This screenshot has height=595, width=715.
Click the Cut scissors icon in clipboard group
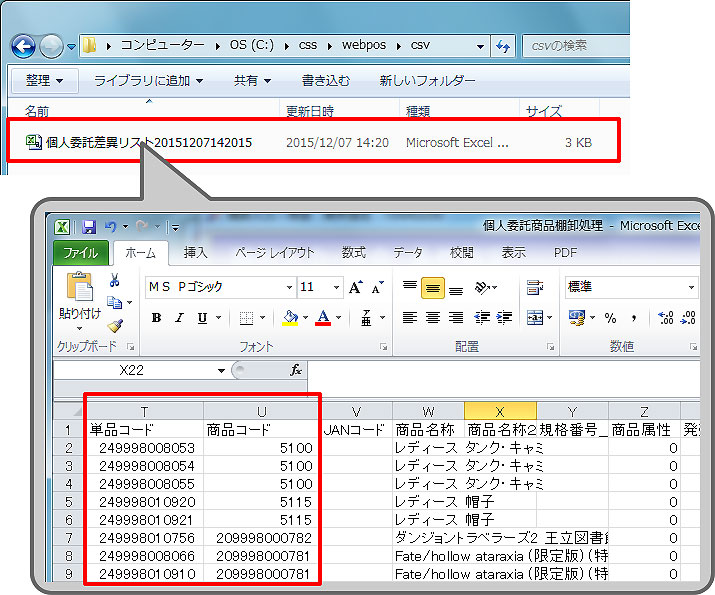[115, 281]
